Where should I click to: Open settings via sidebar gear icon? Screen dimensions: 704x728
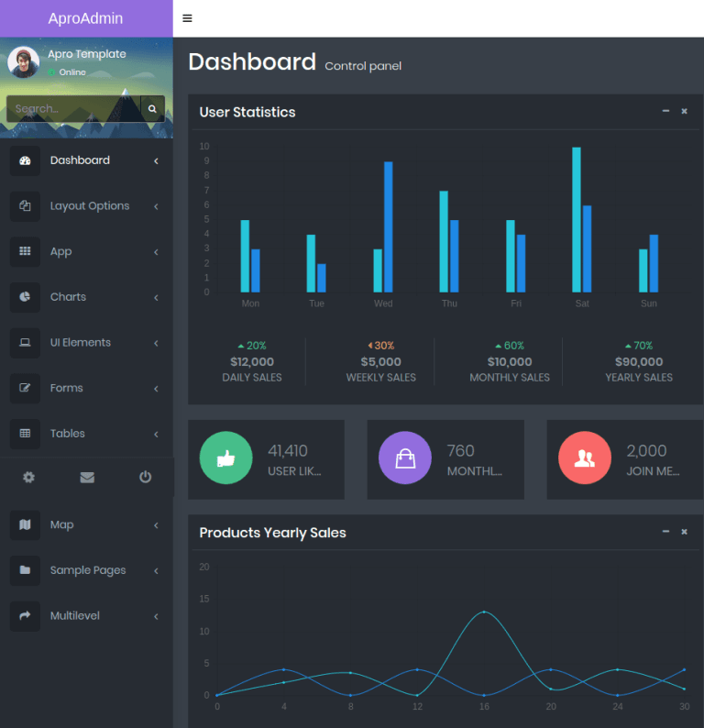pyautogui.click(x=28, y=478)
